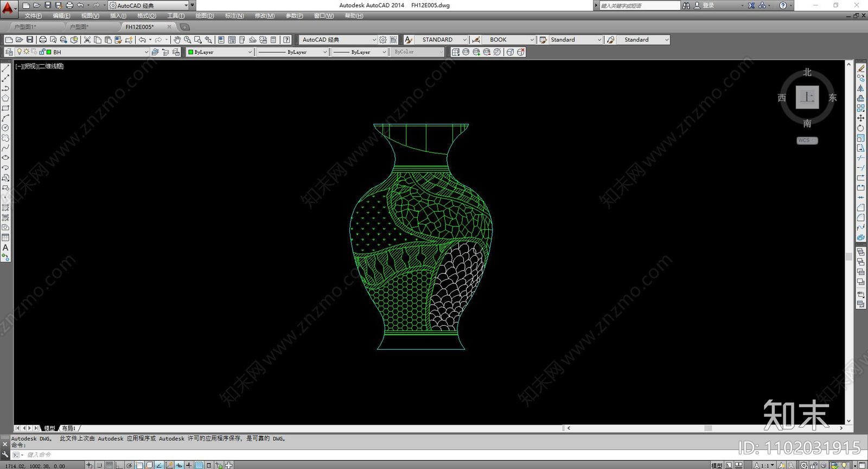Image resolution: width=868 pixels, height=469 pixels.
Task: Open the 编辑(E) menu
Action: coord(61,16)
